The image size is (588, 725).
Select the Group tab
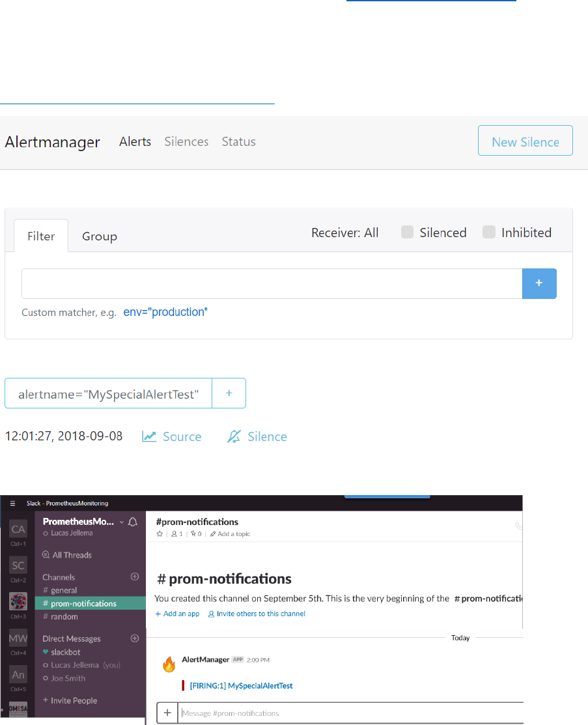[100, 236]
